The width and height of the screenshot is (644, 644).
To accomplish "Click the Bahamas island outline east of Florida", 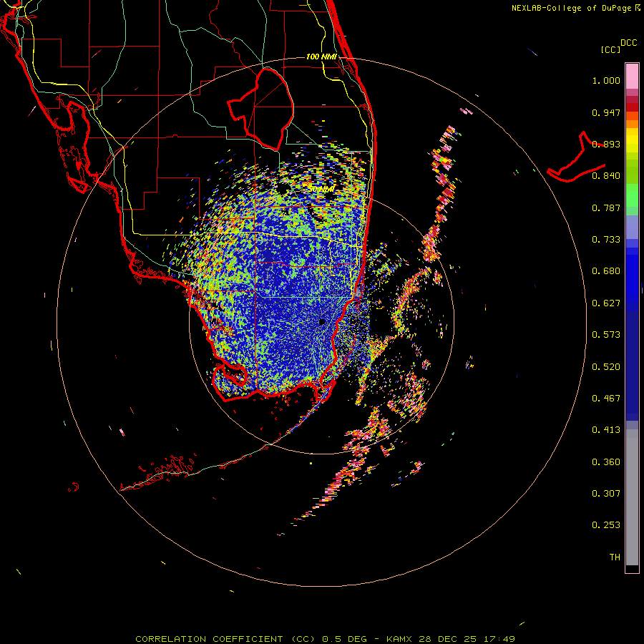I will pyautogui.click(x=576, y=158).
